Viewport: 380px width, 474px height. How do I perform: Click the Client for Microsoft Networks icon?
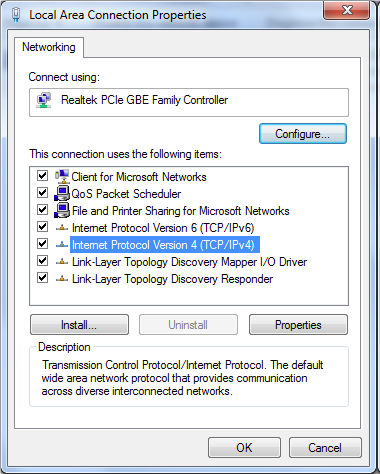62,176
